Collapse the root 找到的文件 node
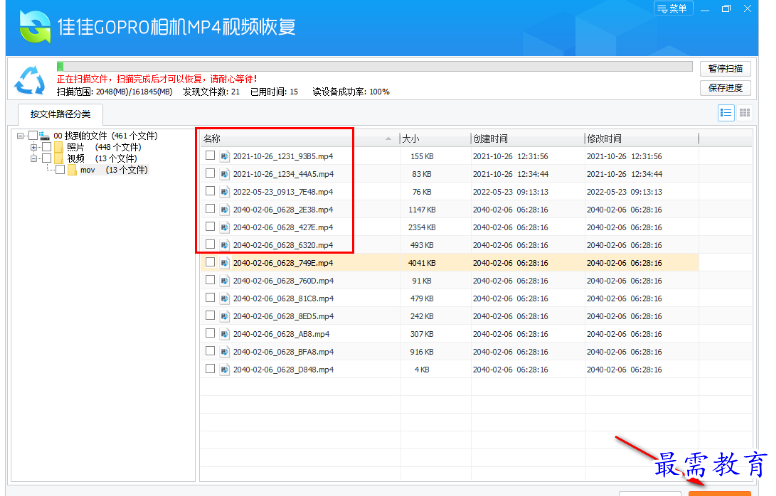776x496 pixels. (x=20, y=135)
